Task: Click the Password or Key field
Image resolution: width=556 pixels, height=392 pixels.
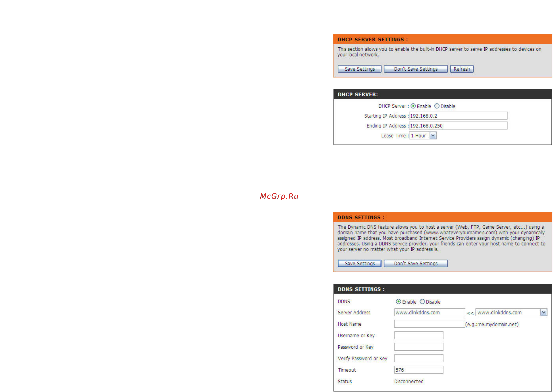Action: point(419,347)
